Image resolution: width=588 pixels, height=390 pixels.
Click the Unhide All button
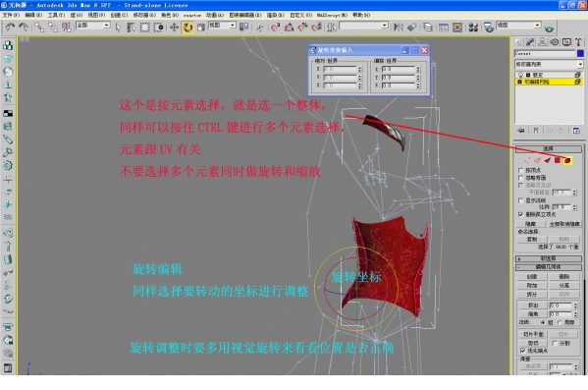(x=564, y=224)
